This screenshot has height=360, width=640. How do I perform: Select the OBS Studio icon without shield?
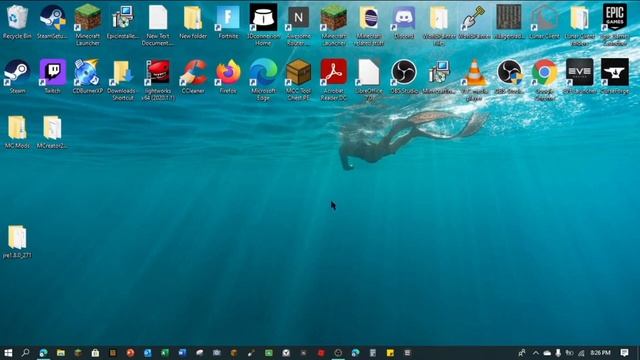click(x=404, y=73)
